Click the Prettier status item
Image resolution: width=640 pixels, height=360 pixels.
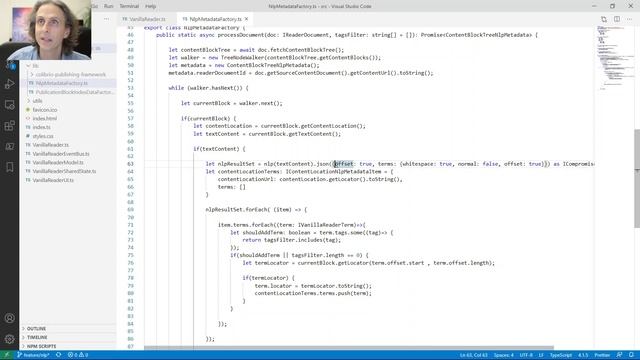pos(602,355)
